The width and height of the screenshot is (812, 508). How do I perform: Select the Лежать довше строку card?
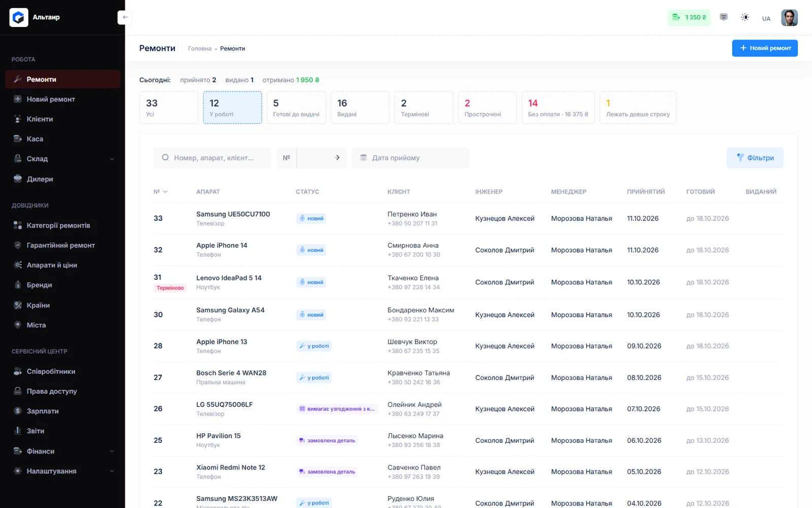(638, 108)
